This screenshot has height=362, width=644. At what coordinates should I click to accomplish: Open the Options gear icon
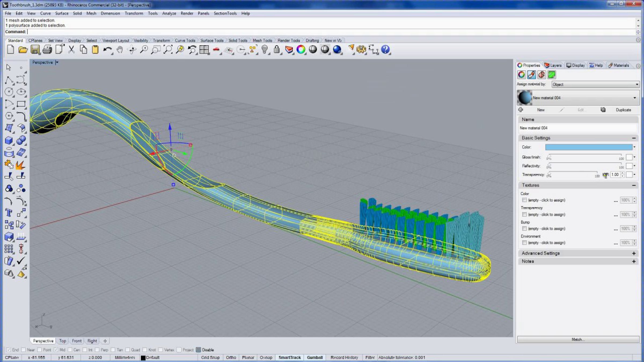coord(361,50)
